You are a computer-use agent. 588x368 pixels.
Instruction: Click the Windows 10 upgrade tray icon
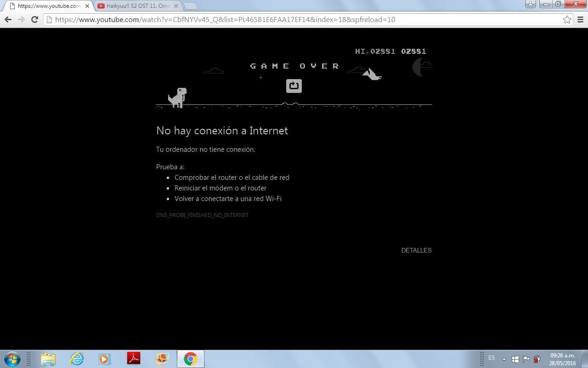(515, 359)
